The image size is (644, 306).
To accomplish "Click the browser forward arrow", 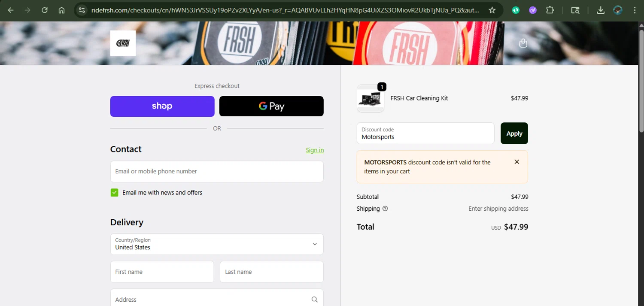I will coord(27,10).
